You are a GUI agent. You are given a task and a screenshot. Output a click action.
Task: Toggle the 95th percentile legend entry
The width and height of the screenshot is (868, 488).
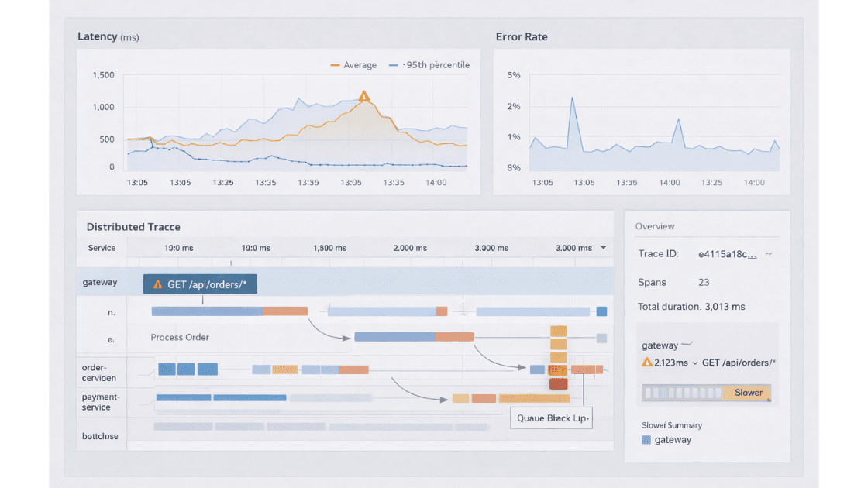coord(429,65)
